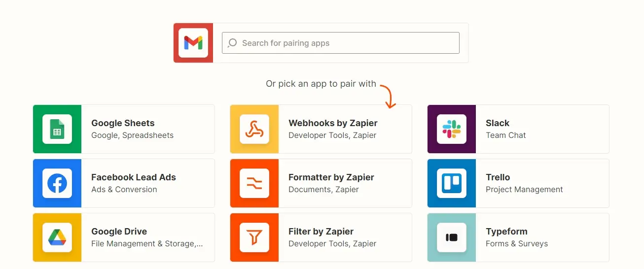Pick the Slack logo icon
Screen dimensions: 644x269
452,129
